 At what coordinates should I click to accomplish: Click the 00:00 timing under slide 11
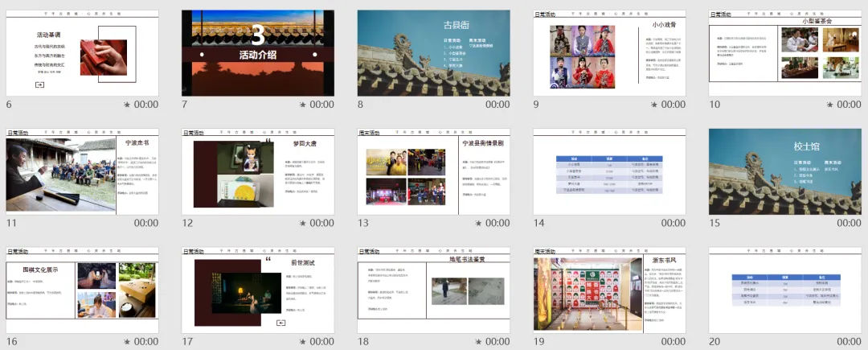pyautogui.click(x=146, y=223)
